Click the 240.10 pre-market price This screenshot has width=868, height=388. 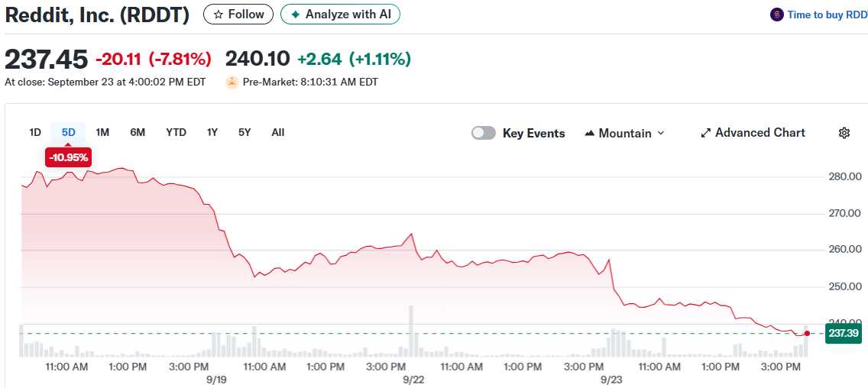[257, 59]
